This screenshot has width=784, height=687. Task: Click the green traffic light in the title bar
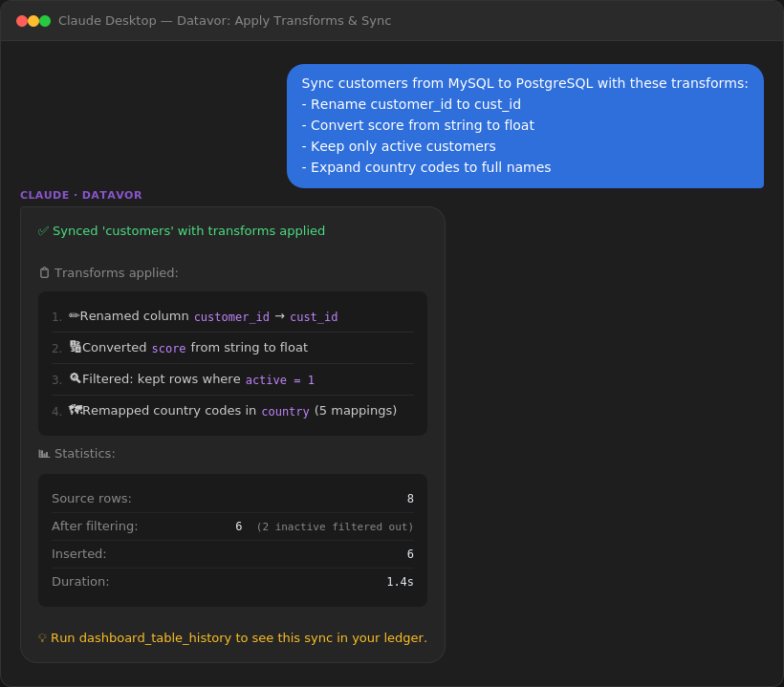tap(43, 18)
